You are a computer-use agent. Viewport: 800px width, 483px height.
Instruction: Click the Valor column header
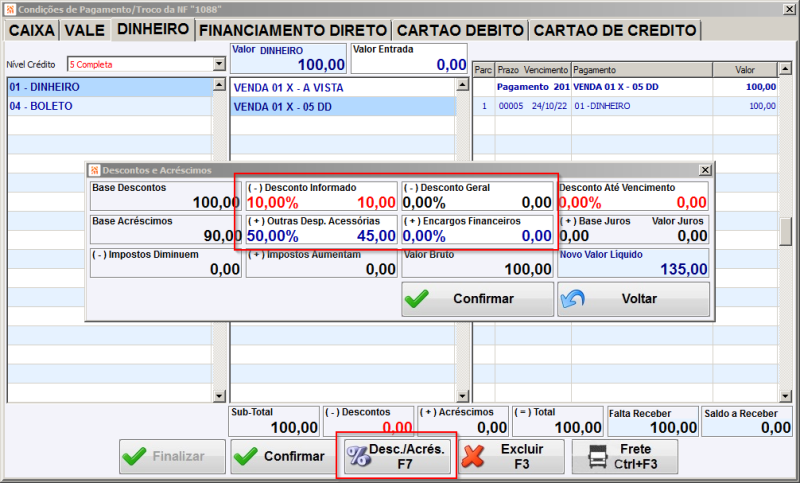(x=745, y=70)
